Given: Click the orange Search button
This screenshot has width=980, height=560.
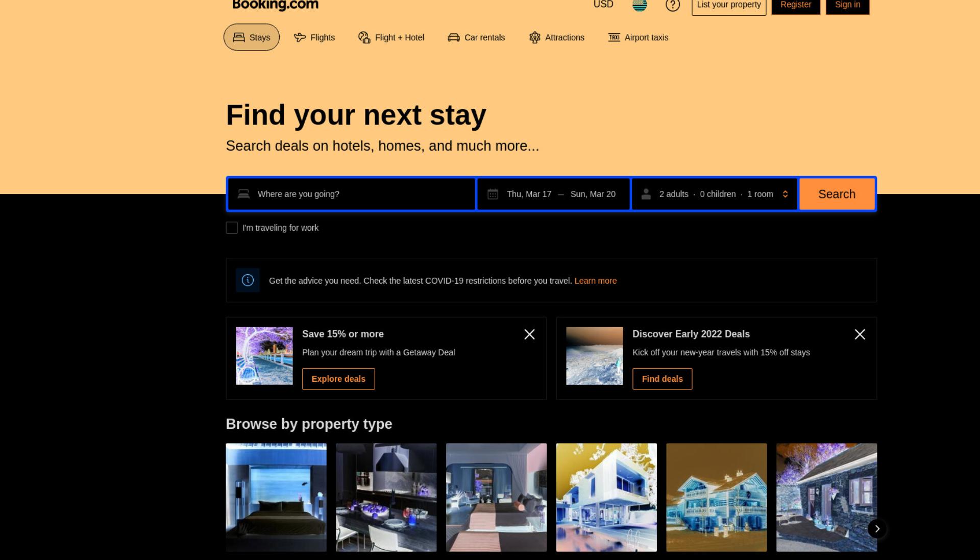Looking at the screenshot, I should click(837, 194).
